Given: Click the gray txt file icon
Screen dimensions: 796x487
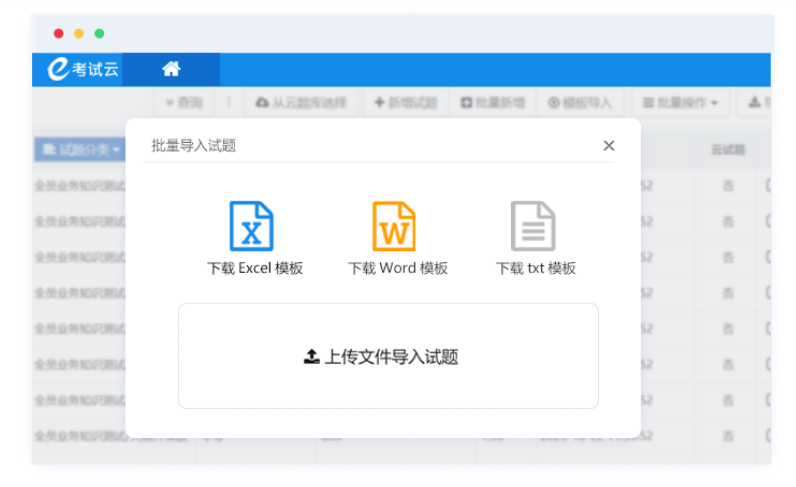Looking at the screenshot, I should [x=533, y=225].
